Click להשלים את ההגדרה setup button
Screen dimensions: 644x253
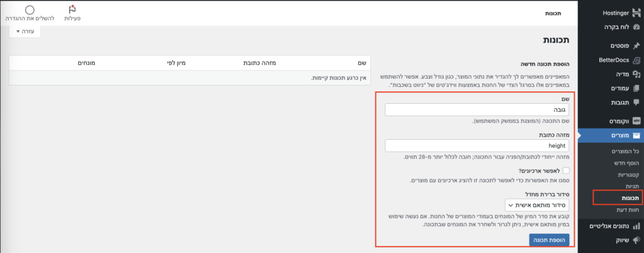click(x=30, y=18)
